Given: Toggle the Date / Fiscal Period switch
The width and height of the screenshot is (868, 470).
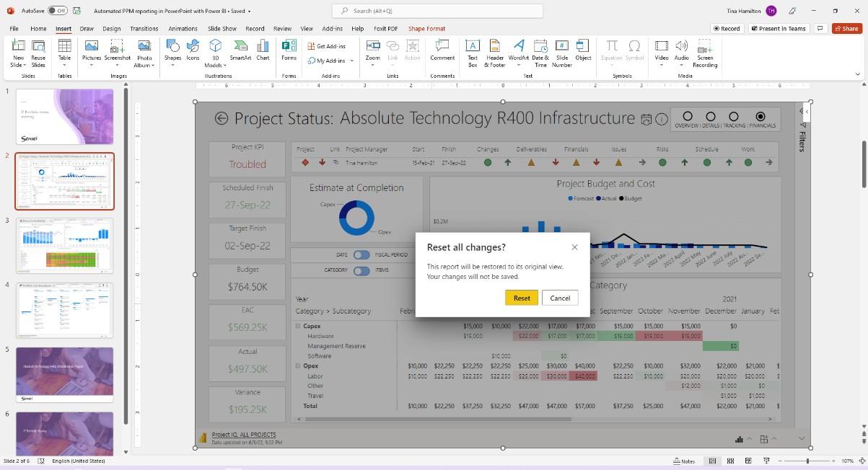Looking at the screenshot, I should tap(361, 254).
